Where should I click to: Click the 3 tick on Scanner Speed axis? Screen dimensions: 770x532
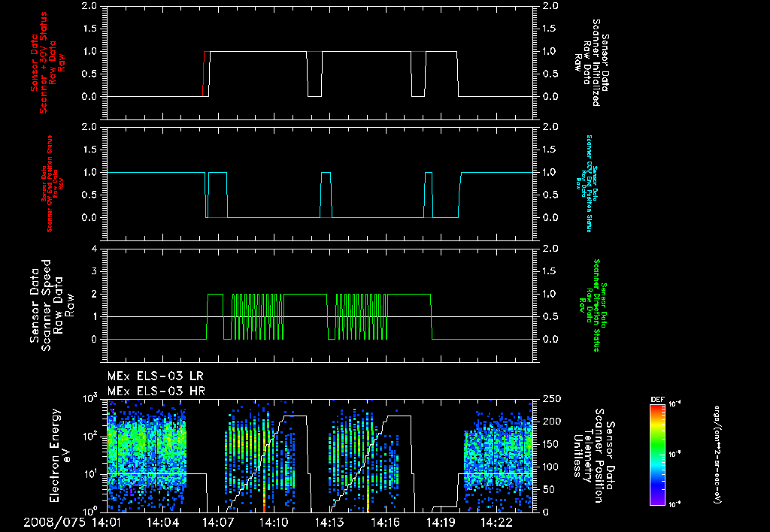94,271
